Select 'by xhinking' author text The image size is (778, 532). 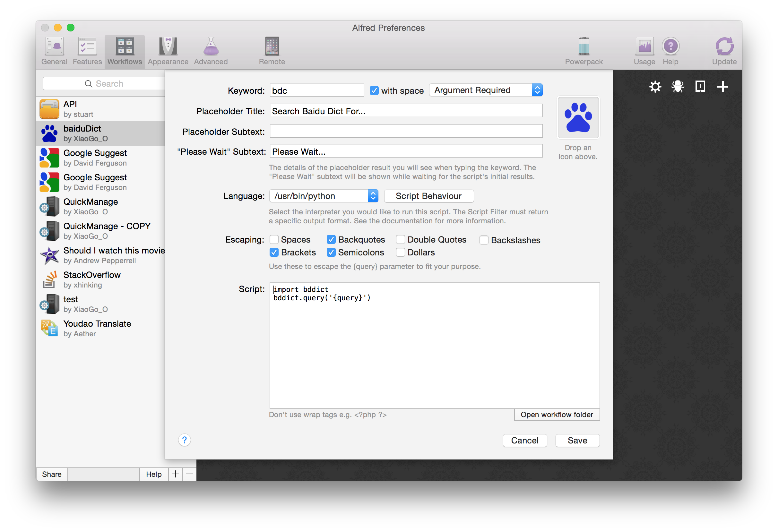[83, 285]
